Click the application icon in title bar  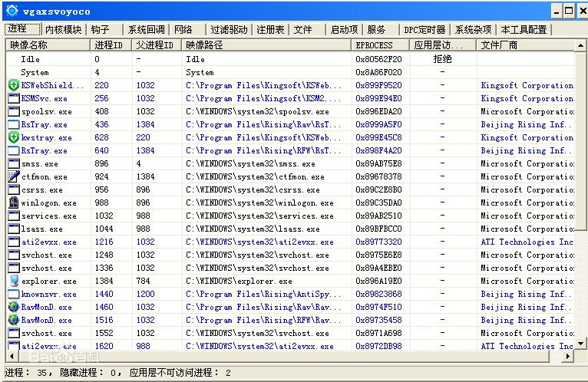12,11
